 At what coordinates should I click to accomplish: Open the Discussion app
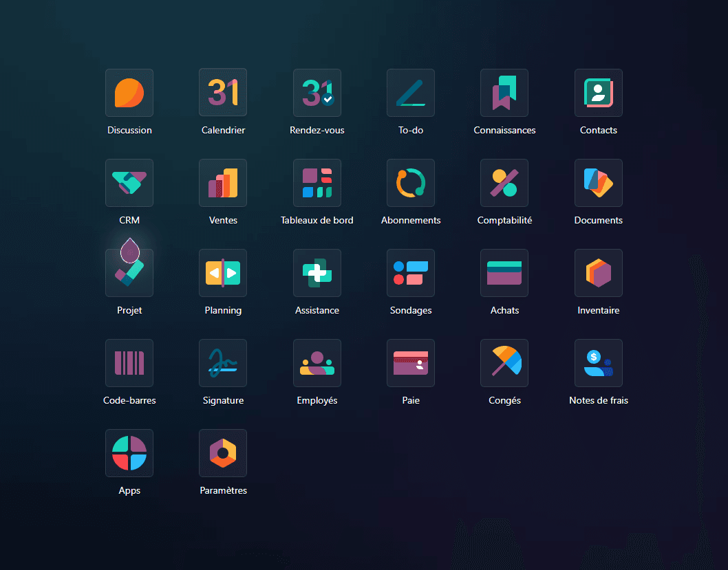click(129, 93)
